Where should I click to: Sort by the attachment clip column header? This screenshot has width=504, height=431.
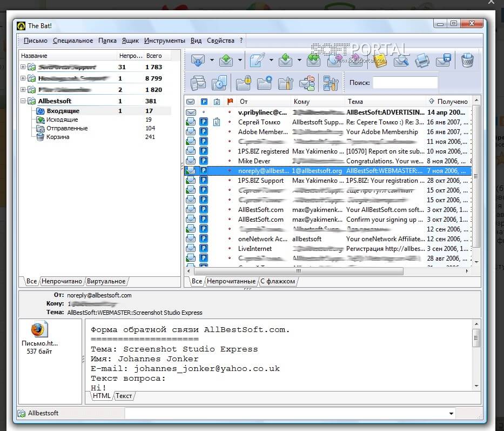click(x=217, y=102)
